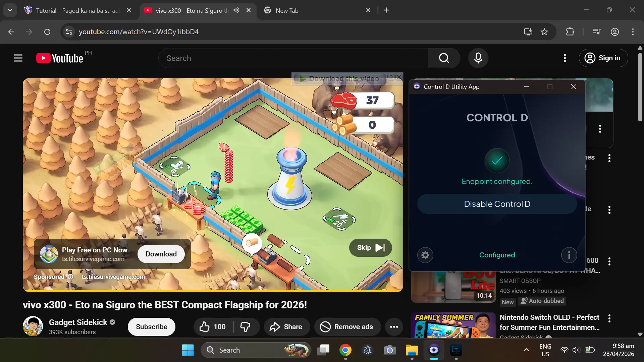The height and width of the screenshot is (362, 644).
Task: Open options menu for the 600 Lite video
Action: coord(609,261)
